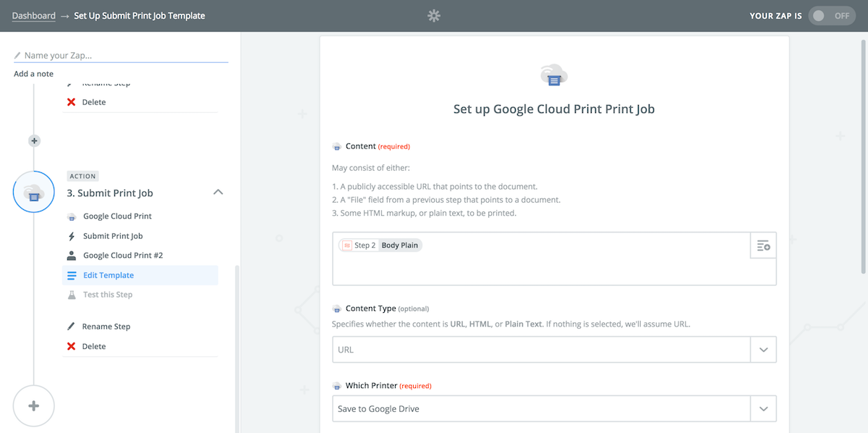
Task: Select the step 3 Google Cloud Print circle icon
Action: [33, 192]
